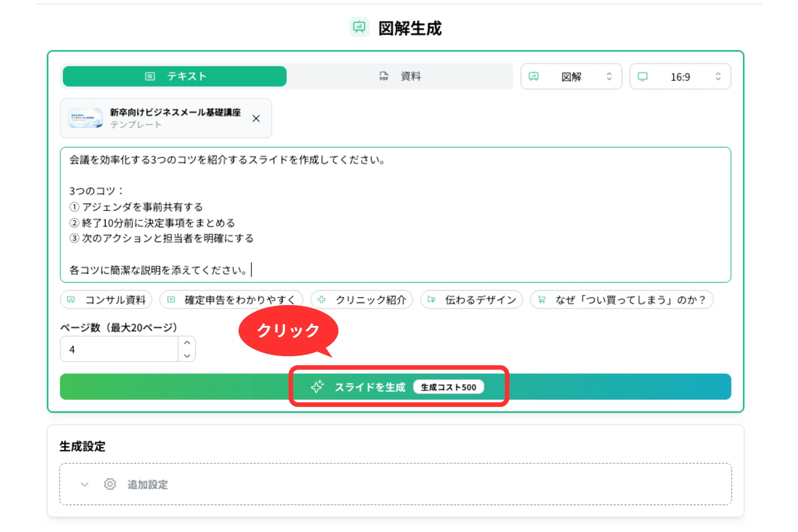Viewport: 798px width, 532px height.
Task: Click the line 3つのコツ:
Action: (x=96, y=191)
